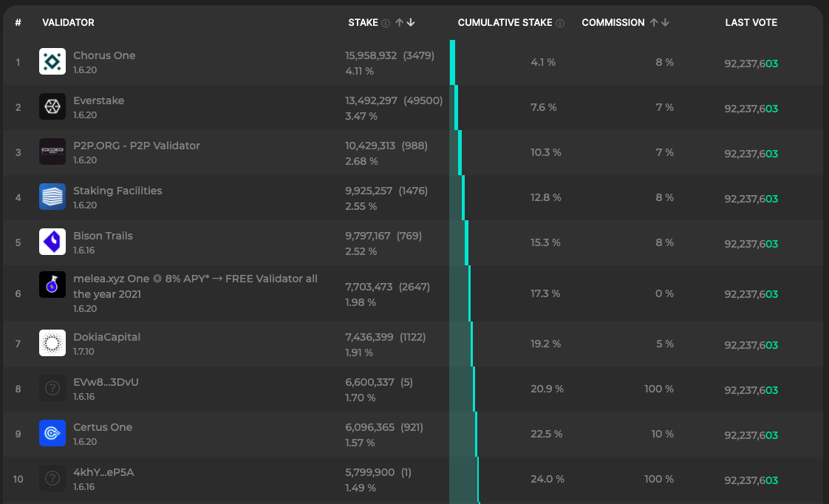Viewport: 829px width, 504px height.
Task: Click cumulative stake 12.8 % value
Action: pyautogui.click(x=545, y=197)
